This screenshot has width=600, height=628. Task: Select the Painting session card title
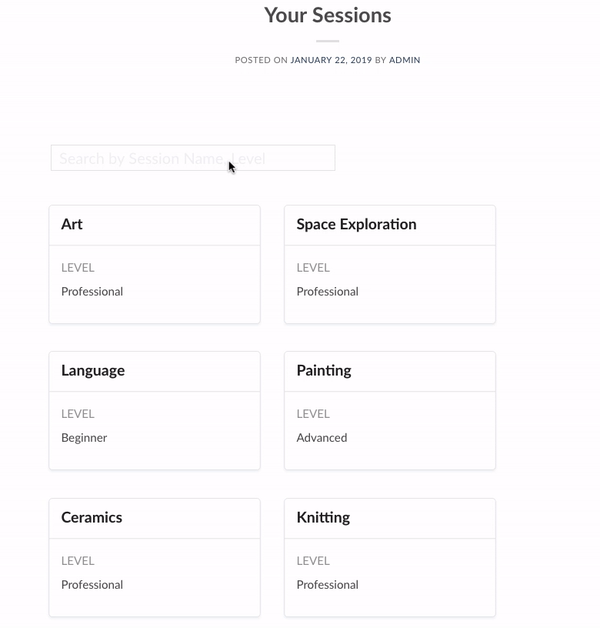pyautogui.click(x=324, y=370)
